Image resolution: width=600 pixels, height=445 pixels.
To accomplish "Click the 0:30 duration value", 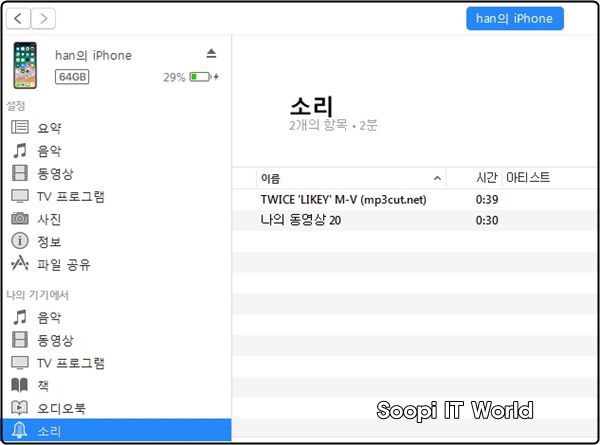I will 487,220.
